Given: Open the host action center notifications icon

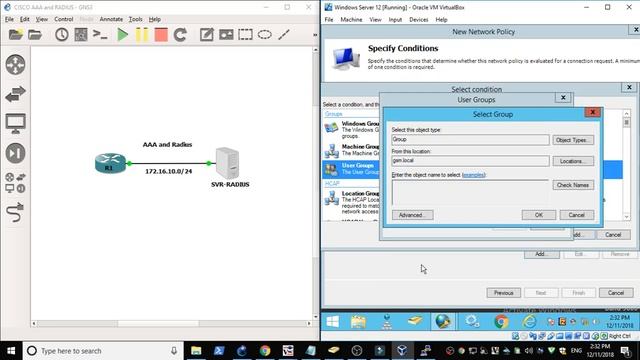Looking at the screenshot, I should point(625,351).
